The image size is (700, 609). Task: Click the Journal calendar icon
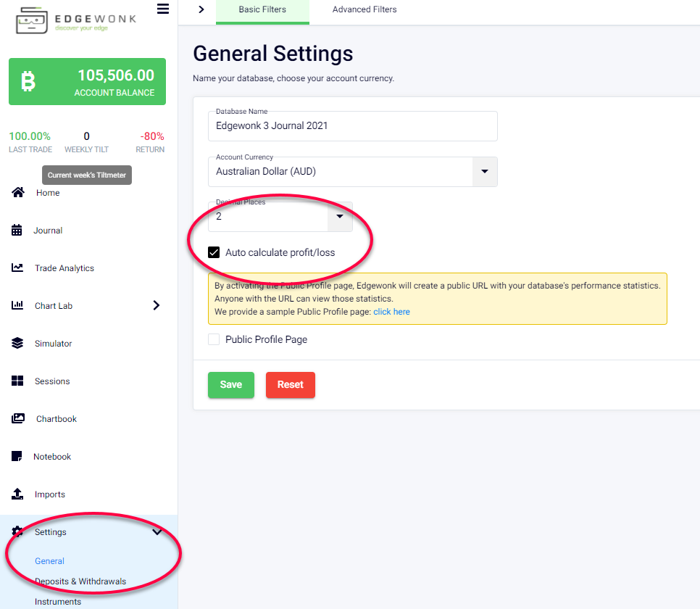[17, 230]
